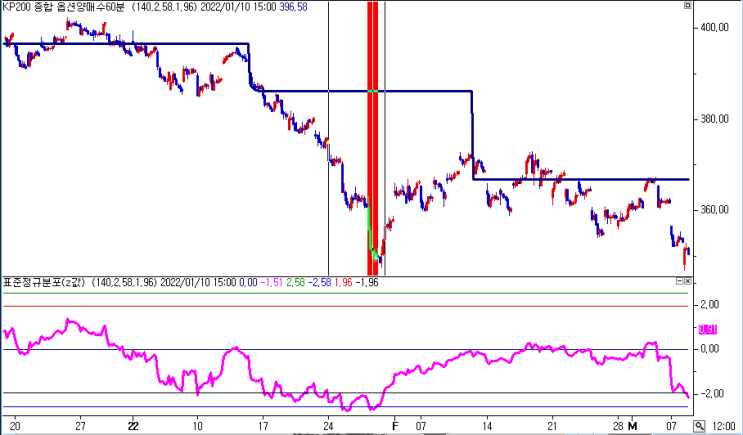
Task: Click the green 2,58 legend value
Action: tap(295, 282)
